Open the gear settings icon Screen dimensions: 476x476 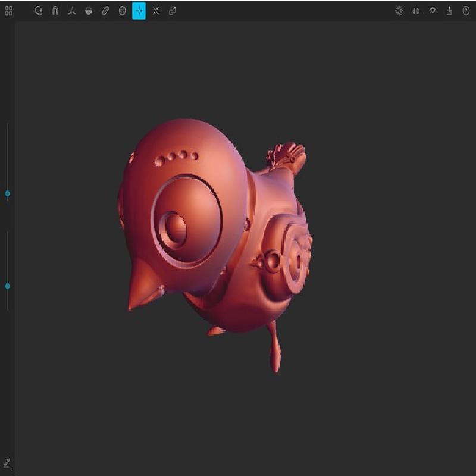(x=433, y=11)
